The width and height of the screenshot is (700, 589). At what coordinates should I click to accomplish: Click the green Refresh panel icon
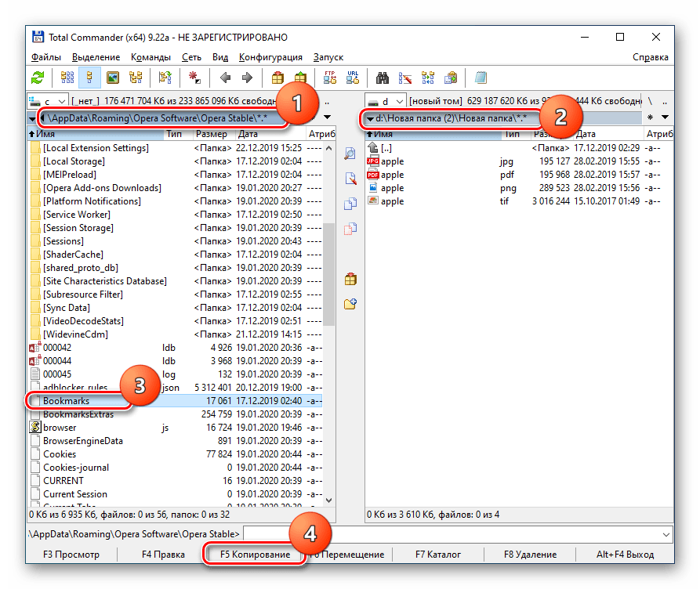pos(38,78)
